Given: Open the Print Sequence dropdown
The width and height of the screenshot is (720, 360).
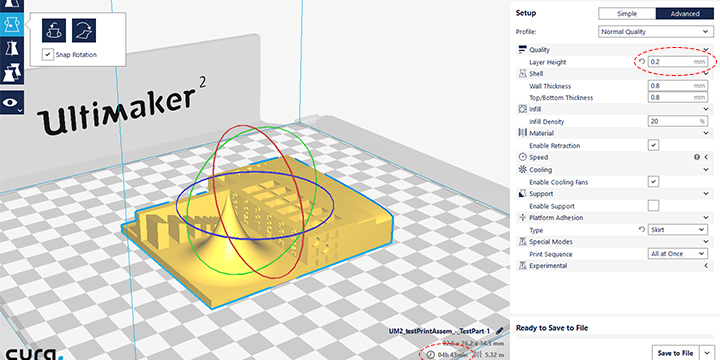Looking at the screenshot, I should coord(677,253).
